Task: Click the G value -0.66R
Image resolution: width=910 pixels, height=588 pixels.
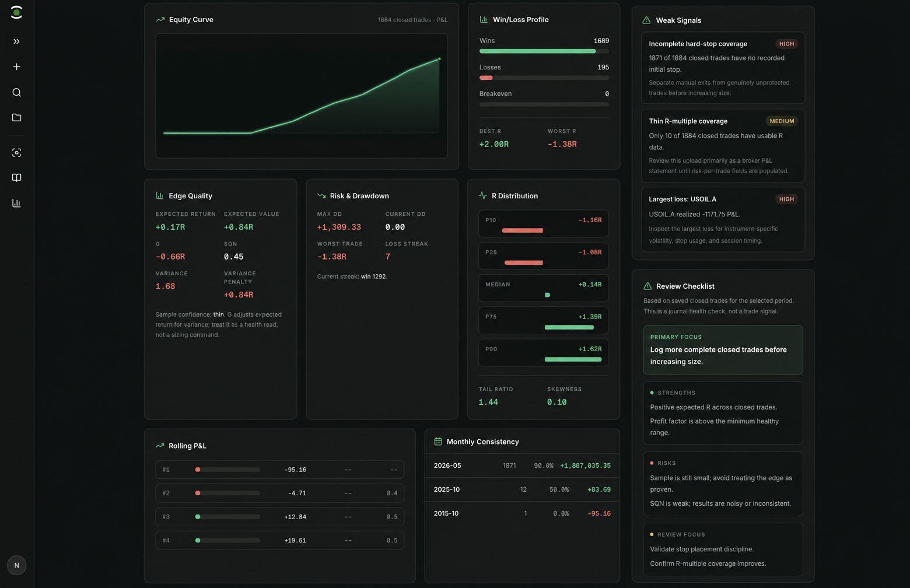Action: (x=170, y=257)
